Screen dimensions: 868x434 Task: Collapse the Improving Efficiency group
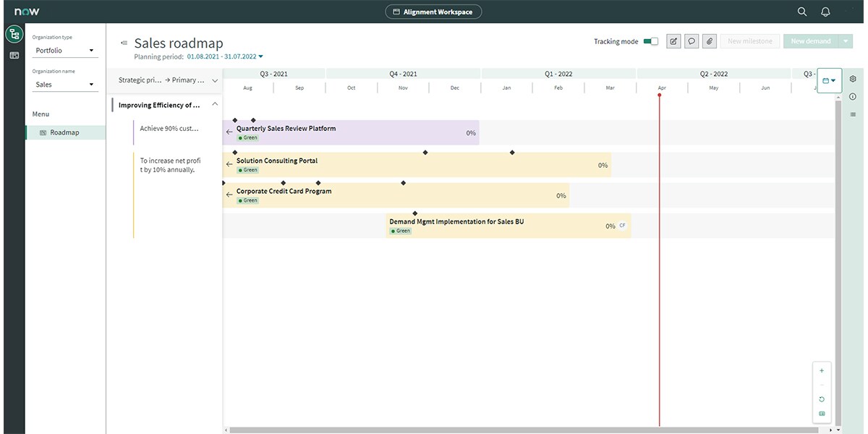[x=215, y=105]
